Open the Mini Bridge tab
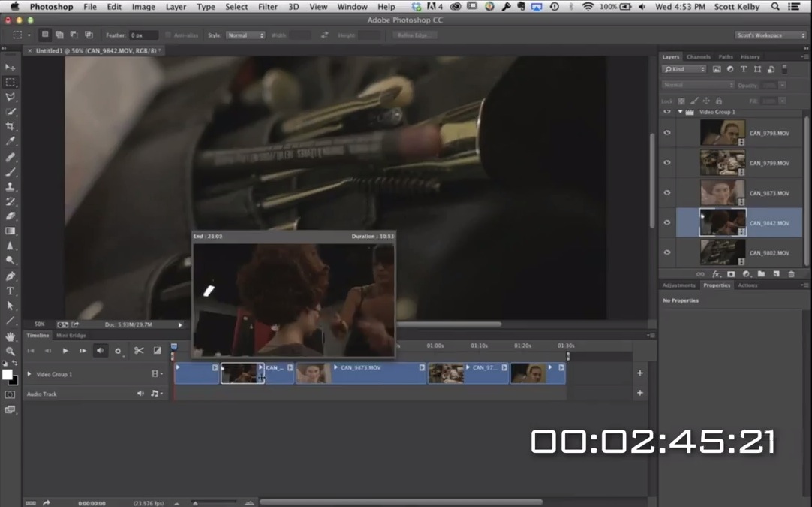Image resolution: width=812 pixels, height=507 pixels. pyautogui.click(x=70, y=335)
